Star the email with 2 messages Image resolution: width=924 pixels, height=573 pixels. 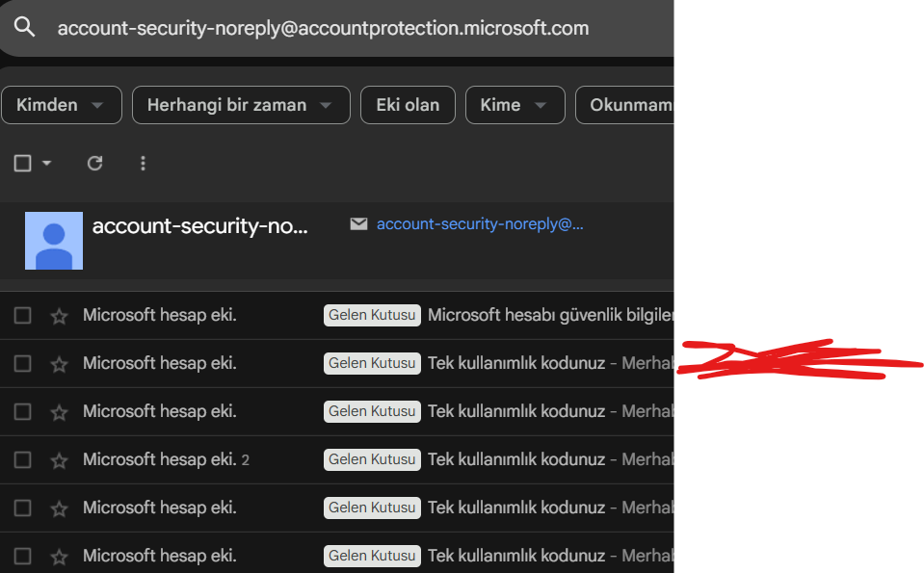[x=59, y=460]
